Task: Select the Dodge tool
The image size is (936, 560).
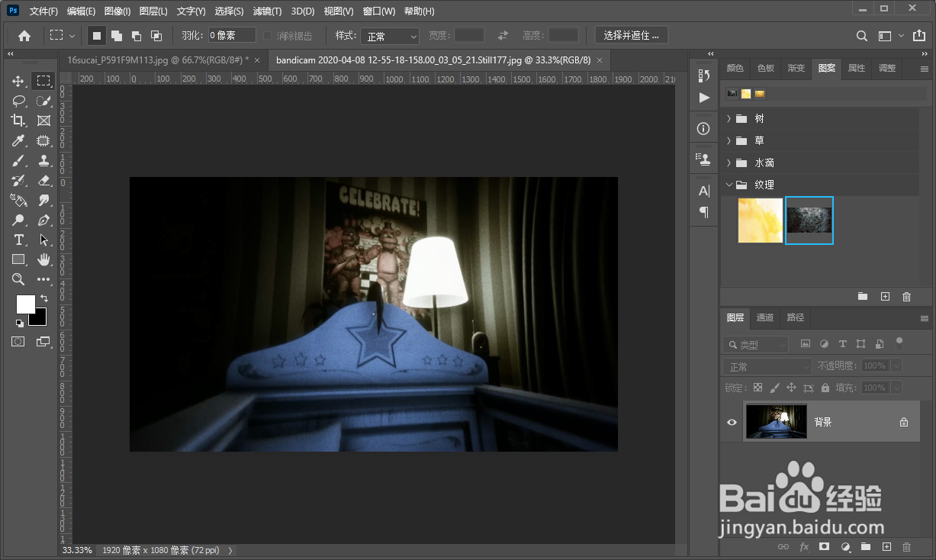Action: (x=19, y=220)
